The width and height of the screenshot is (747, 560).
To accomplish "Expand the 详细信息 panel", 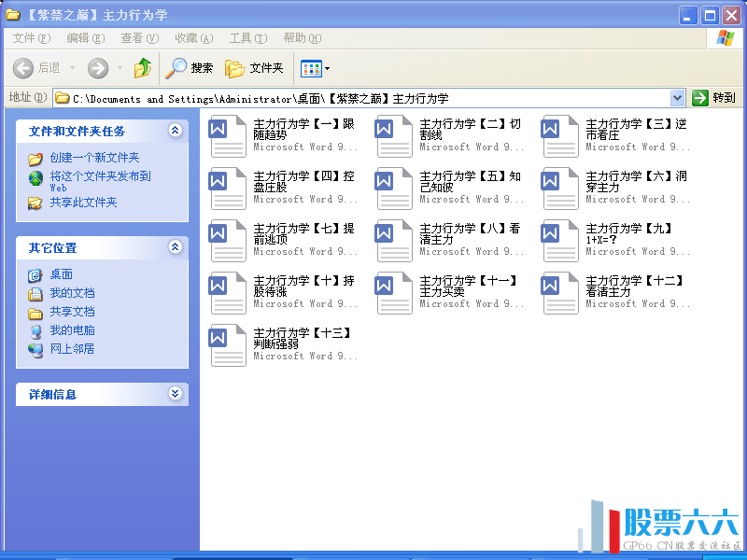I will (x=176, y=394).
